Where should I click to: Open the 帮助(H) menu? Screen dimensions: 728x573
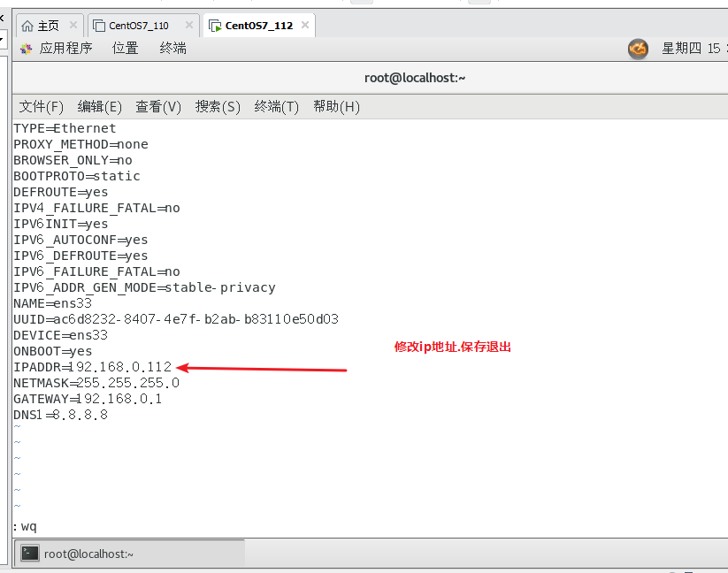(336, 107)
